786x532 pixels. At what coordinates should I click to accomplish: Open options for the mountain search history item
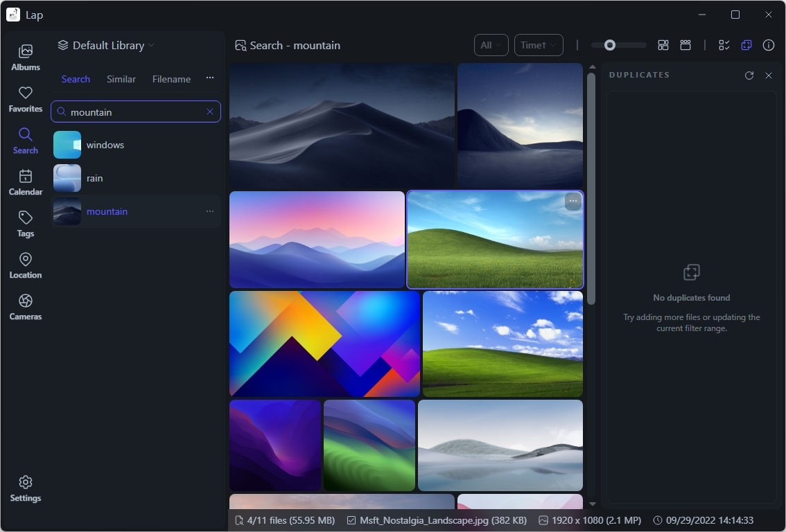210,211
